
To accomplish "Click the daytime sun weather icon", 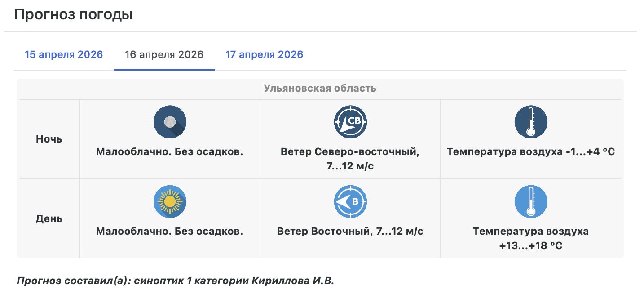I will click(170, 202).
